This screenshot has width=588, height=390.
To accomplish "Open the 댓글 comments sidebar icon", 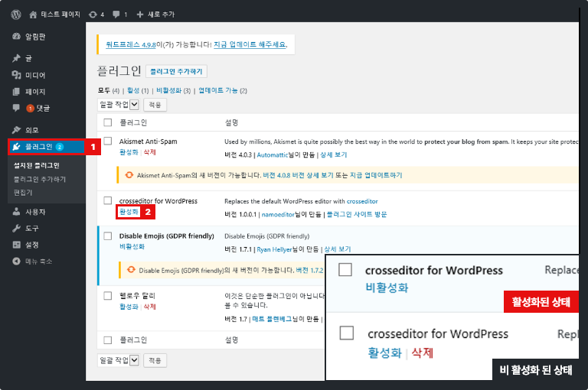I will click(x=16, y=108).
